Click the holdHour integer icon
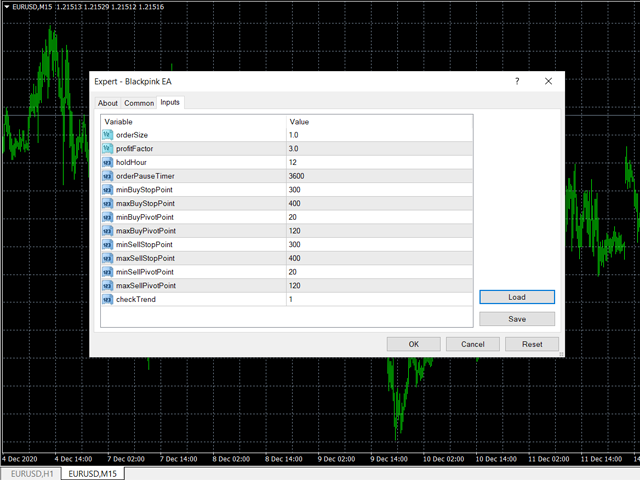The width and height of the screenshot is (640, 480). tap(107, 162)
